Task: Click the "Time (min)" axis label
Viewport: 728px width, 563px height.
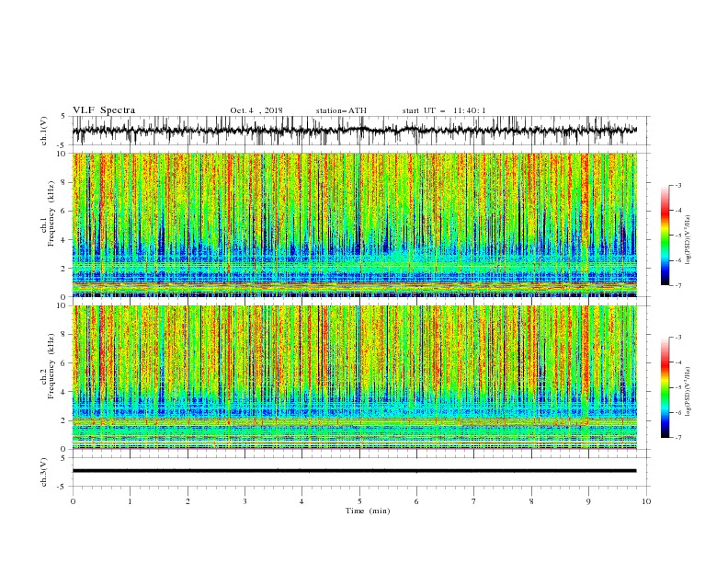Action: coord(368,511)
